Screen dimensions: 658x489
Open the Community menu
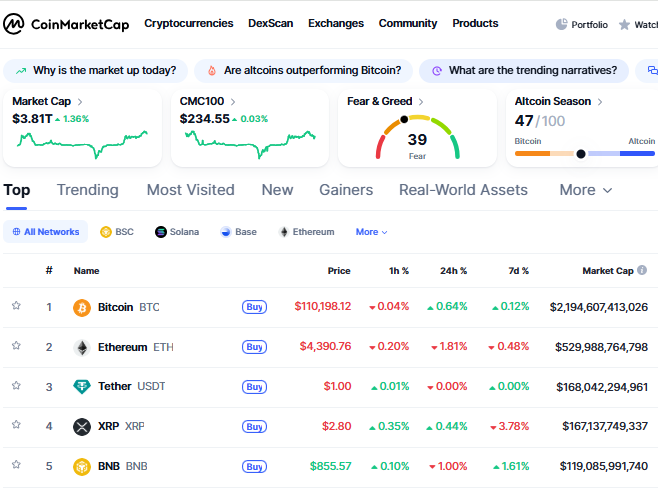(x=408, y=24)
